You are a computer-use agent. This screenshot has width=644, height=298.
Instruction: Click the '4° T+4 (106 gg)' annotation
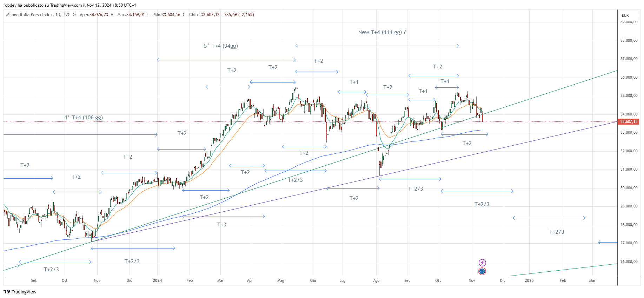pyautogui.click(x=84, y=117)
